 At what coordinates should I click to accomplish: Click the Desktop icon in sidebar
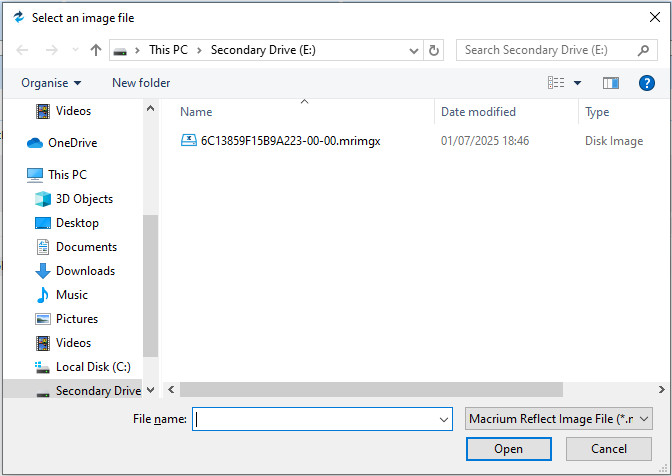(43, 223)
